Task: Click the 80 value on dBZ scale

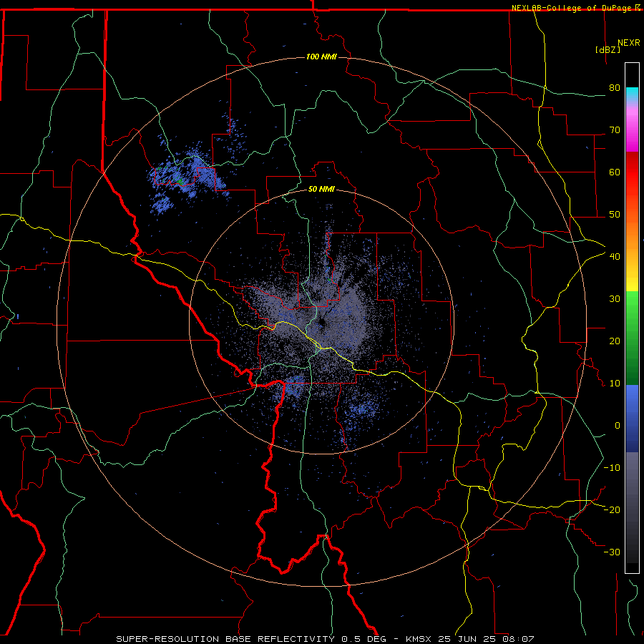Action: [x=615, y=88]
